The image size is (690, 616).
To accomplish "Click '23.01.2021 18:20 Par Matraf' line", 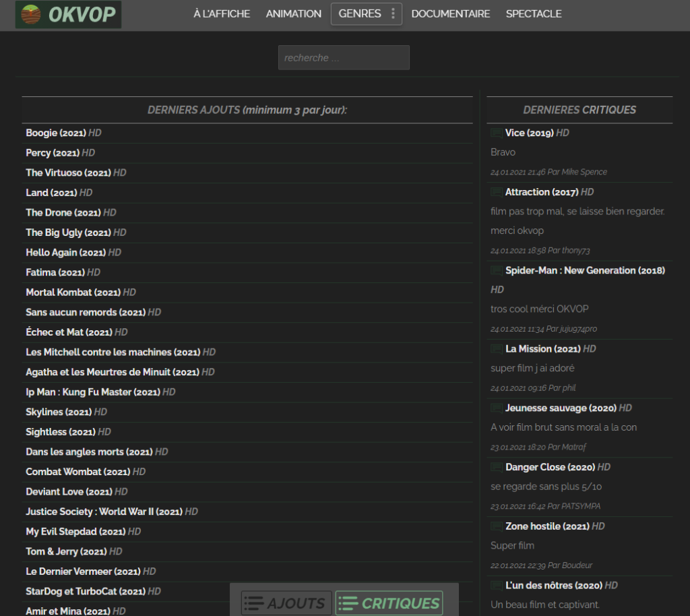I will (x=538, y=447).
